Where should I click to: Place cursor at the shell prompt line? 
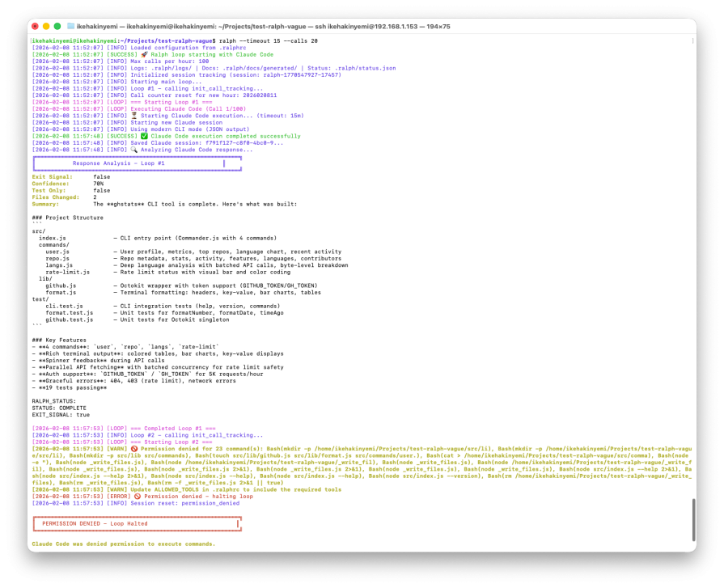coord(121,39)
